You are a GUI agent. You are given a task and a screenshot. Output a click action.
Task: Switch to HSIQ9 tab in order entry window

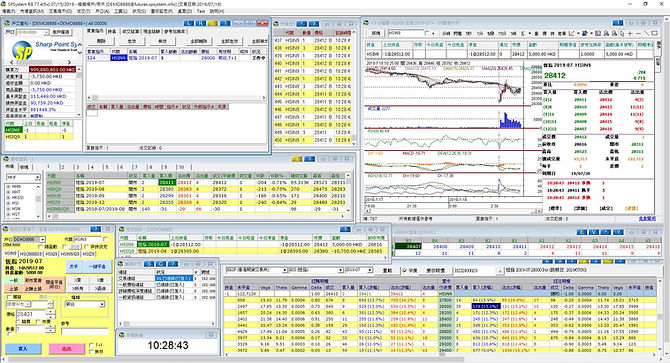[52, 254]
